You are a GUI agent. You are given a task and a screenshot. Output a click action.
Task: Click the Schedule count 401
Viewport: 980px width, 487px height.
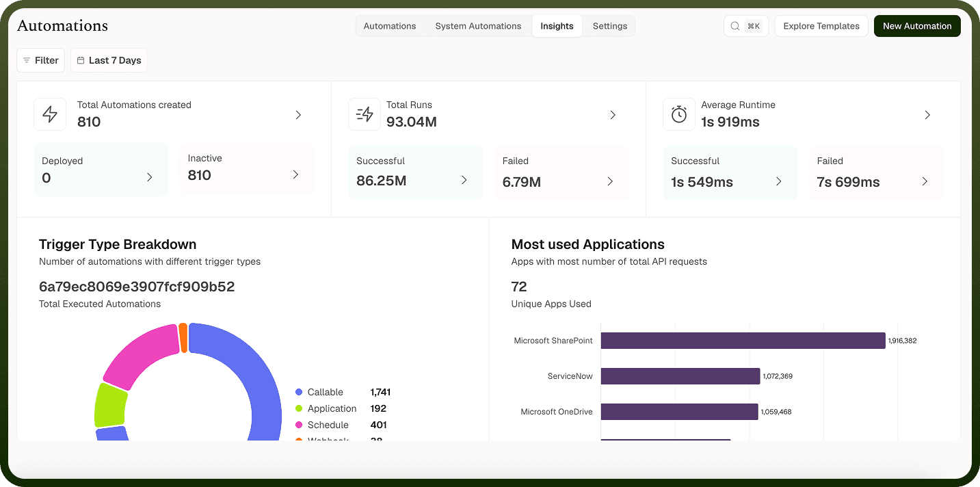(x=378, y=425)
